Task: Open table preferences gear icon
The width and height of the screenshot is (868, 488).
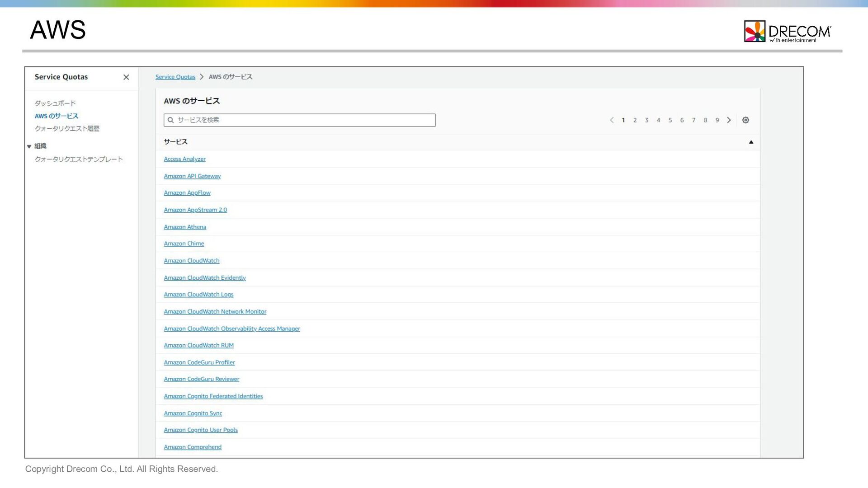Action: (745, 120)
